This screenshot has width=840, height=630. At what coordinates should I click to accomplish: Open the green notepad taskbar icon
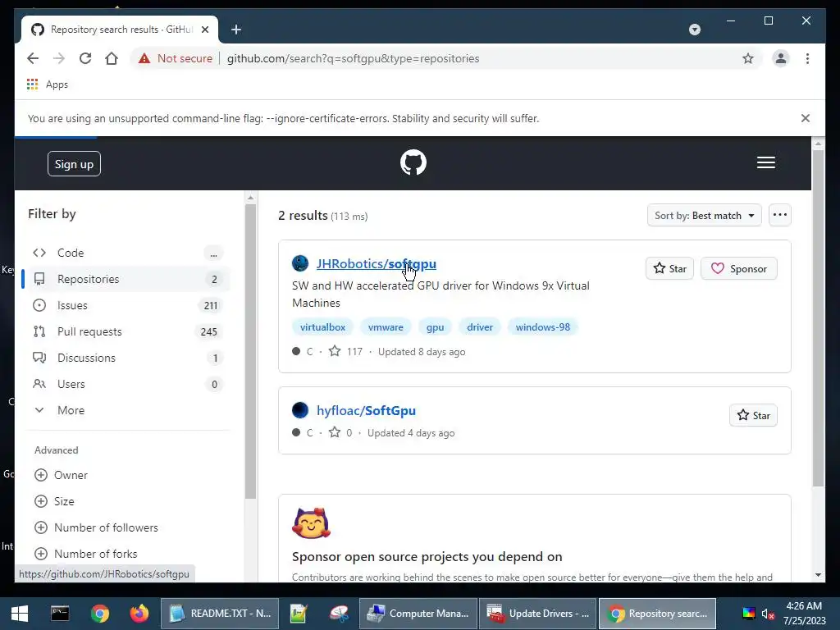point(298,614)
